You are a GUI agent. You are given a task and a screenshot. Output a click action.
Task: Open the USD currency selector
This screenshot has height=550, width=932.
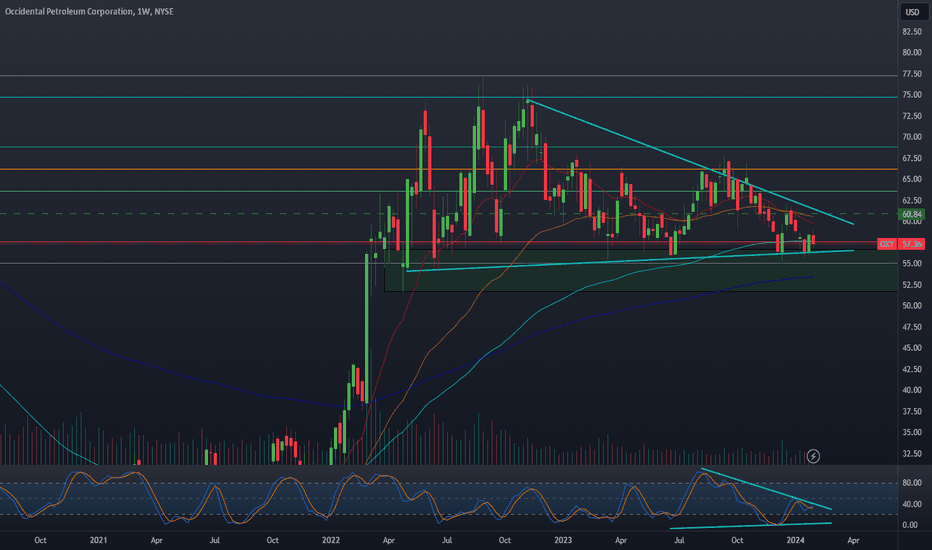click(912, 12)
